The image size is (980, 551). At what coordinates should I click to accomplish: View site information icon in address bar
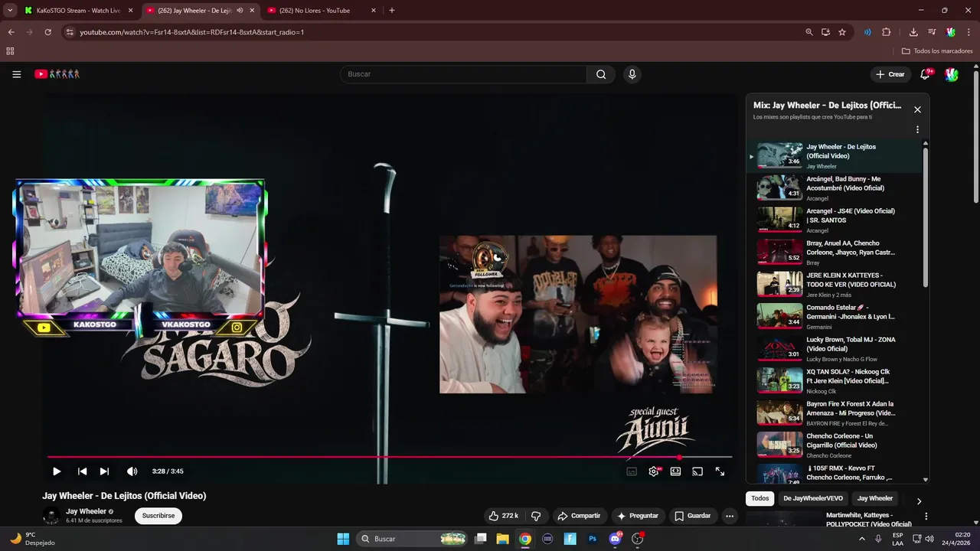pos(70,32)
